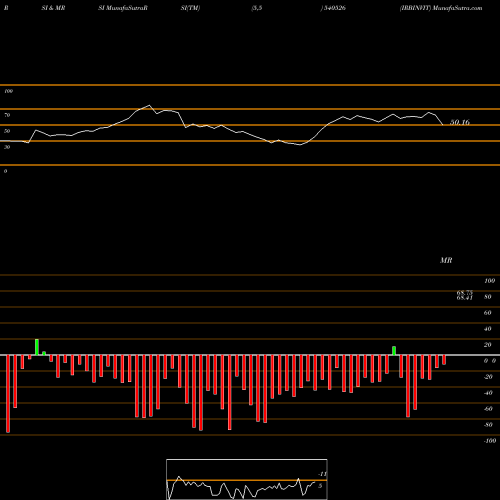Open the mini overview chart thumbnail at bottom
The height and width of the screenshot is (500, 500).
click(247, 479)
